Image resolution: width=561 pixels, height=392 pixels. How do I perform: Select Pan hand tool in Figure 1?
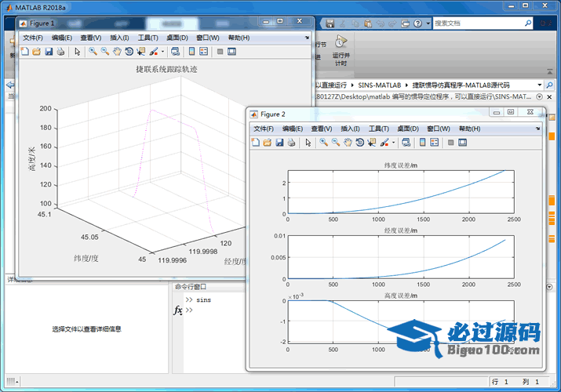[x=117, y=52]
